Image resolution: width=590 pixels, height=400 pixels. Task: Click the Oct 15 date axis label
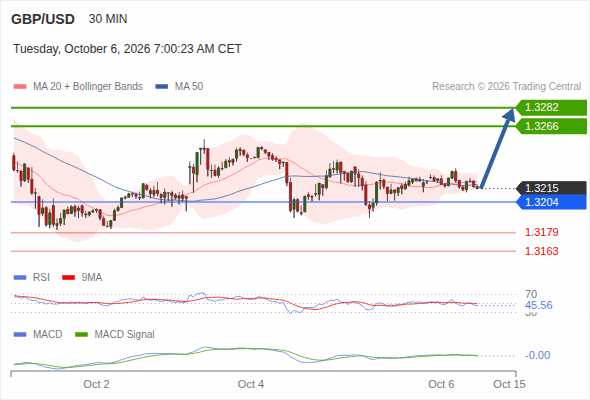[x=509, y=384]
